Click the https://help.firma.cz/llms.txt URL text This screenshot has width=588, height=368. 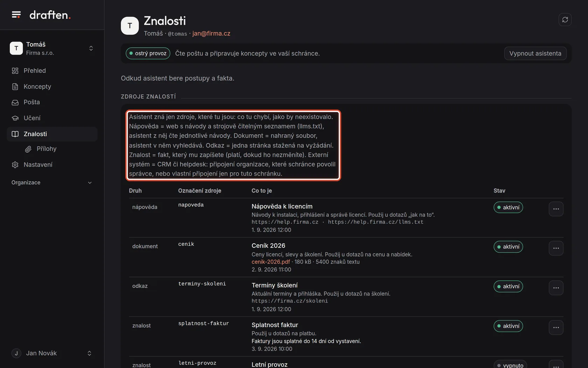[x=376, y=222]
